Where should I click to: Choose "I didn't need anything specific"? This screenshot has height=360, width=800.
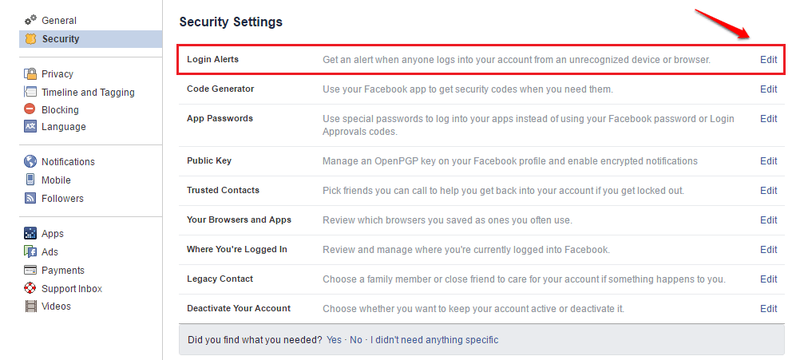pyautogui.click(x=434, y=340)
